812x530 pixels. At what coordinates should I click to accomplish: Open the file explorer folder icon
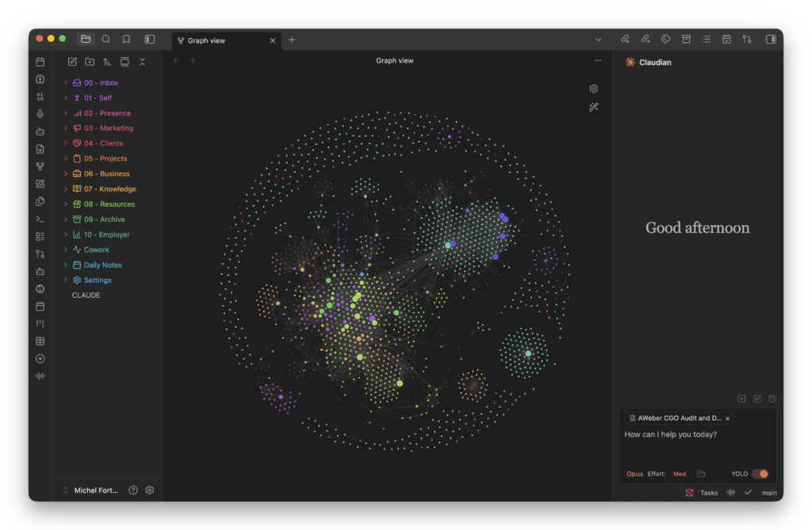tap(86, 40)
